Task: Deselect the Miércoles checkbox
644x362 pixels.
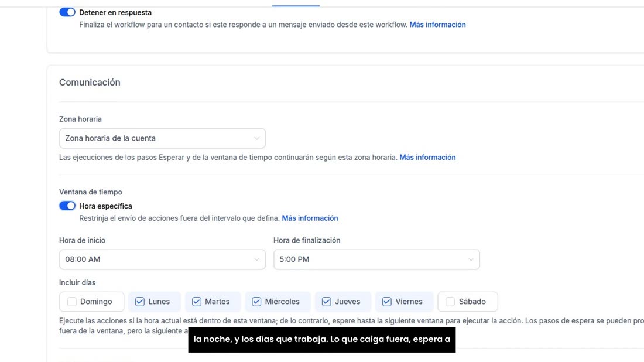Action: (256, 302)
